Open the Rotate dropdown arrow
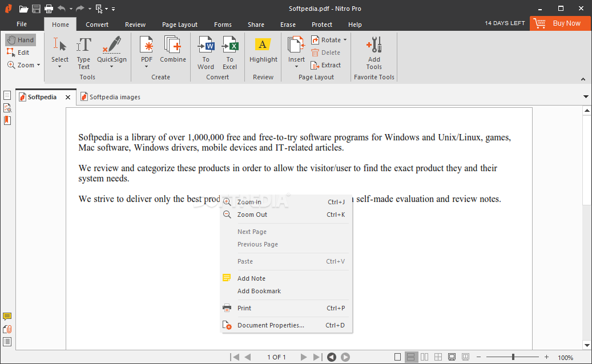This screenshot has height=364, width=592. [x=345, y=40]
